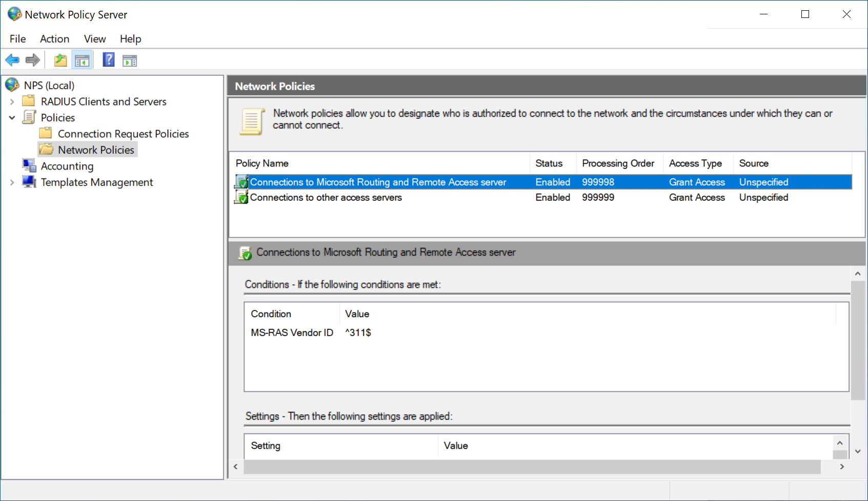This screenshot has width=868, height=501.
Task: Collapse the Policies tree node
Action: [12, 118]
